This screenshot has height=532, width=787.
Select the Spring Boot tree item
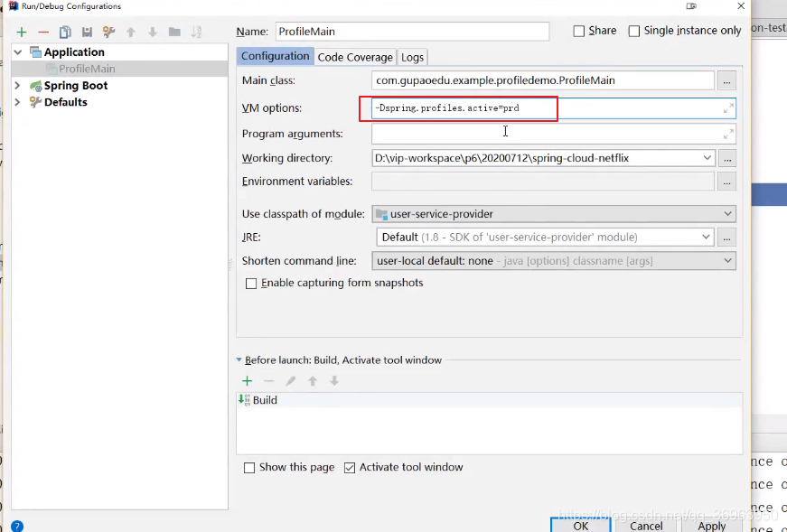(75, 85)
